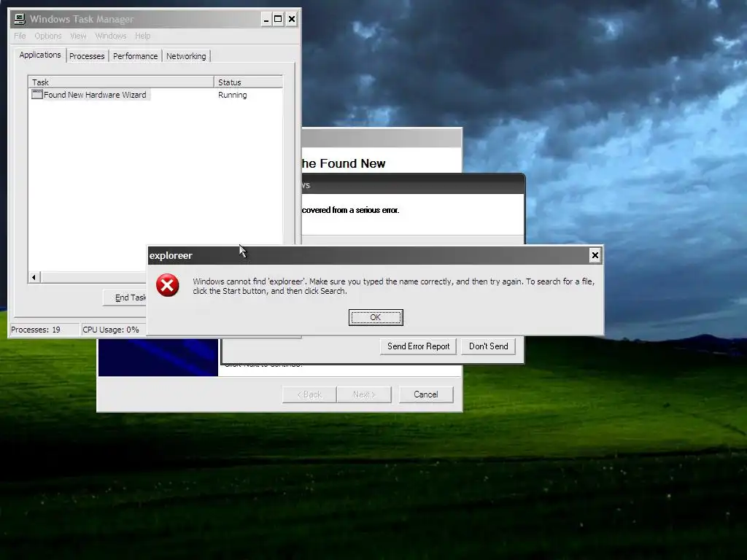Click the 'Found New' wizard heading
The width and height of the screenshot is (747, 560).
[x=344, y=163]
